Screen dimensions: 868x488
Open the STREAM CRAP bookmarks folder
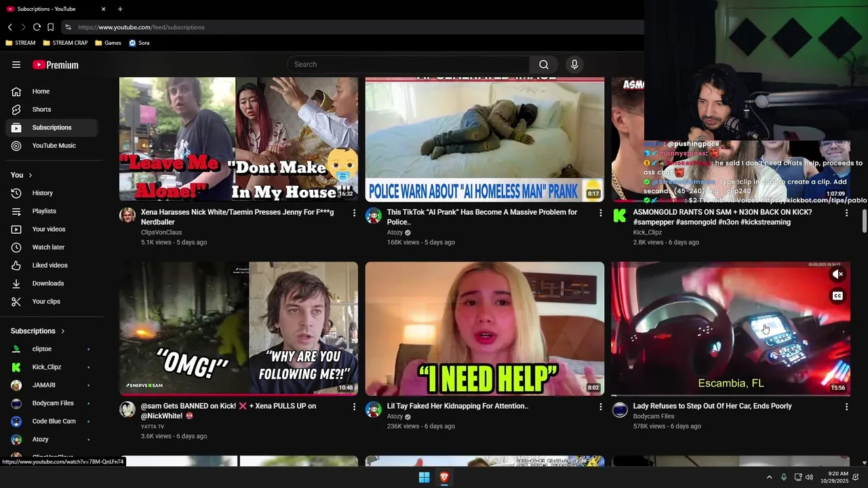click(65, 43)
